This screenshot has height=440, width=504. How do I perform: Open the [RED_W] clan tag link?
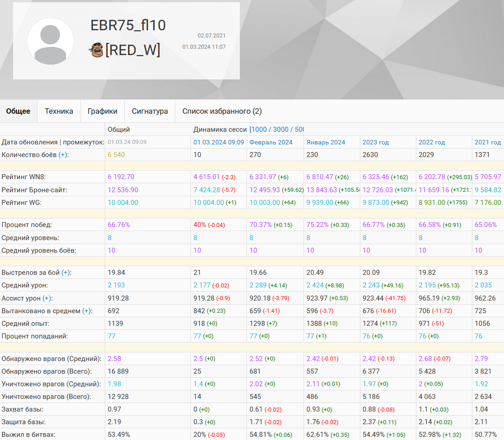pyautogui.click(x=133, y=50)
